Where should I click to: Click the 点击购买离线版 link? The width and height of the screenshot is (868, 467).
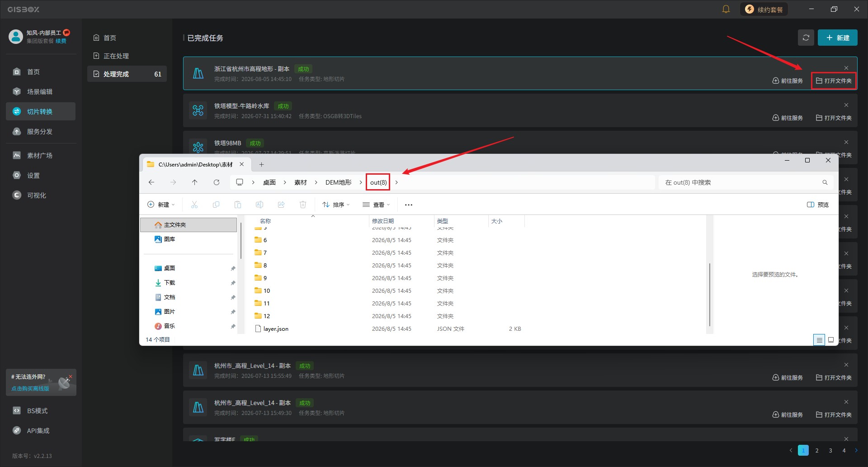click(x=30, y=388)
